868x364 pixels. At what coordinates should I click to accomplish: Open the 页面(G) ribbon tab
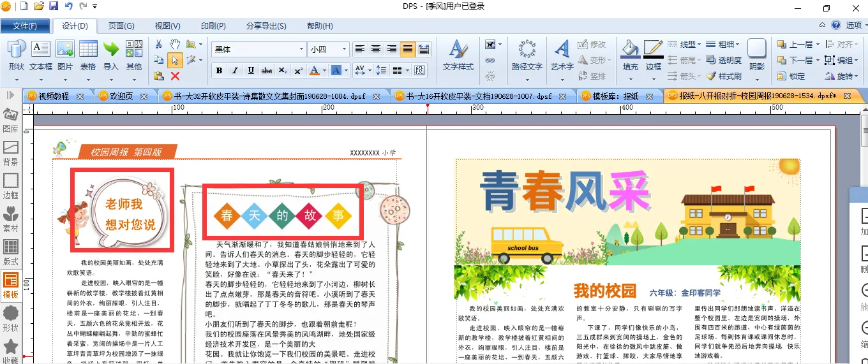pos(121,26)
